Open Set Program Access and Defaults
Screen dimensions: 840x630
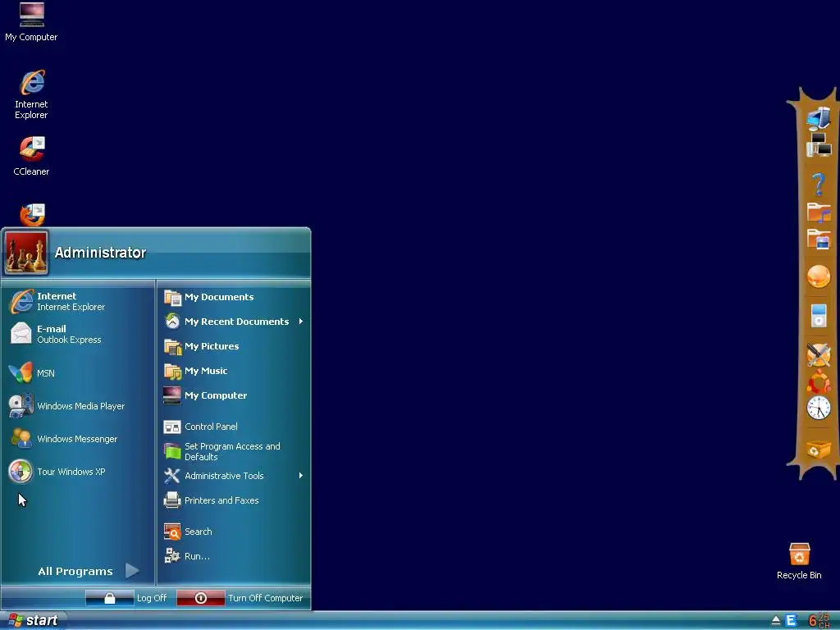pos(234,451)
